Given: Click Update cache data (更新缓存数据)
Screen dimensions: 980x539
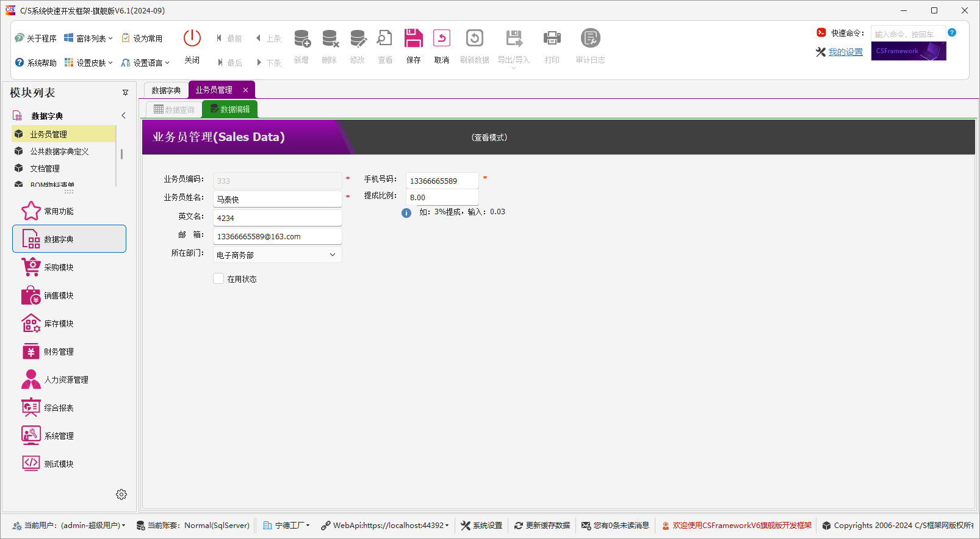Looking at the screenshot, I should (x=542, y=526).
